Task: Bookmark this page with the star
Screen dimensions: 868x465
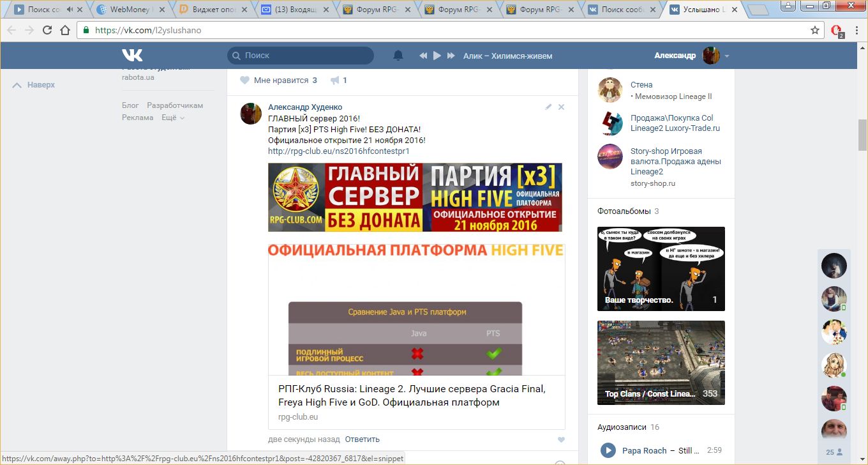Action: tap(815, 30)
